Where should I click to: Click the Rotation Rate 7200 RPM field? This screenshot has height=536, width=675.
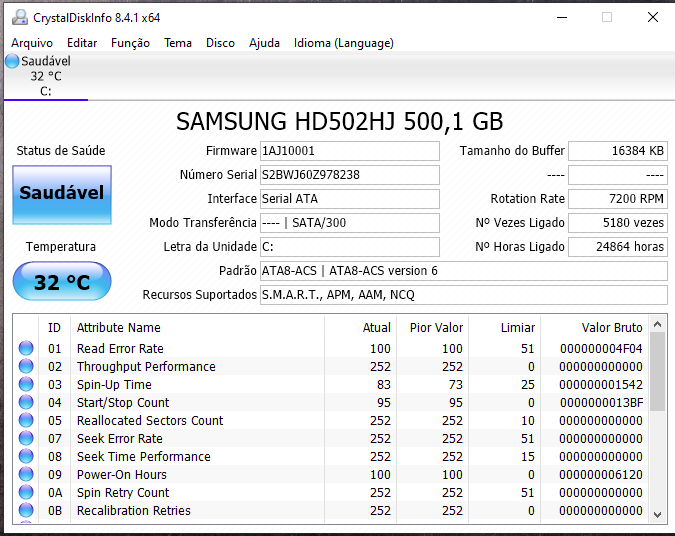click(x=618, y=199)
